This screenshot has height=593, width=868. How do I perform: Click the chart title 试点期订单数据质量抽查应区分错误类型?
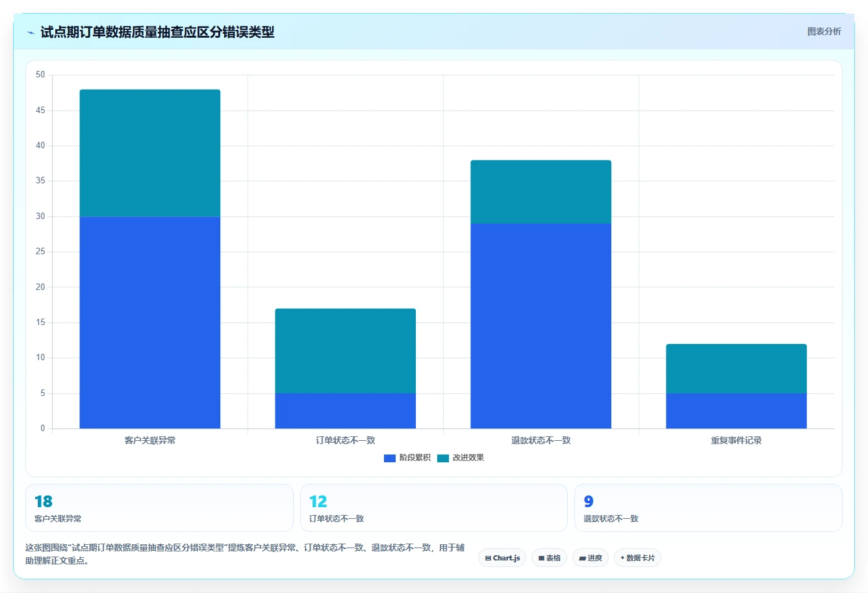click(157, 32)
